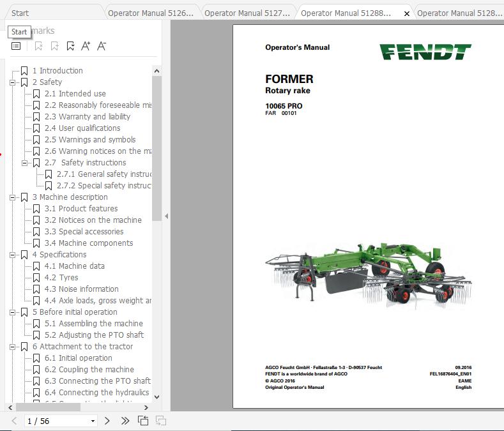Open the bookmarks options list icon
The height and width of the screenshot is (431, 504).
[16, 46]
